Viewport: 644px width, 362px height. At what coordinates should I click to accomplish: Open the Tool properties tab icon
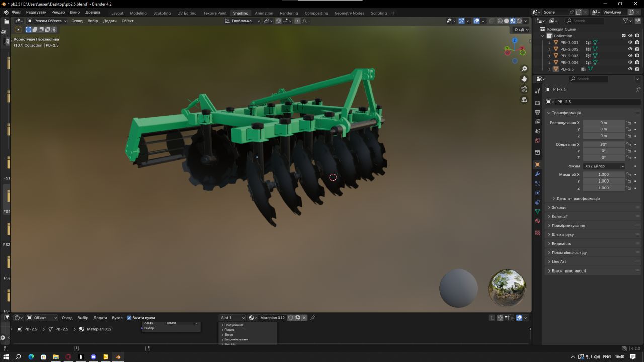tap(537, 90)
